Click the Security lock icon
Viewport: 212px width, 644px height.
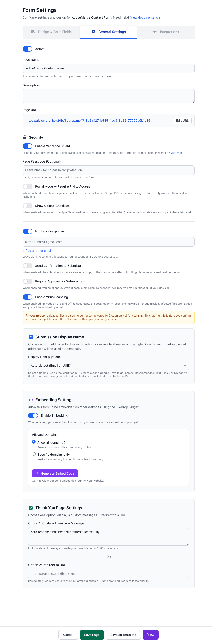click(25, 137)
